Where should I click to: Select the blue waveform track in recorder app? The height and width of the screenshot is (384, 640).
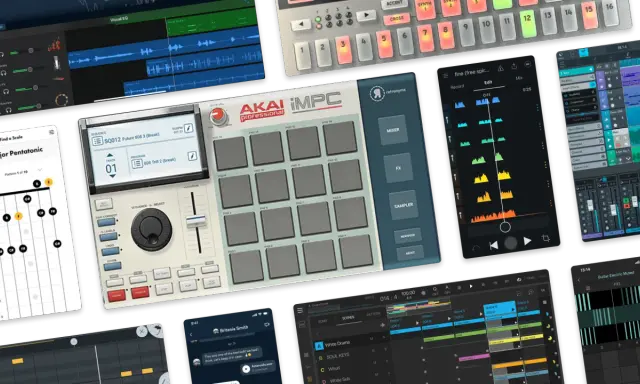click(x=478, y=103)
